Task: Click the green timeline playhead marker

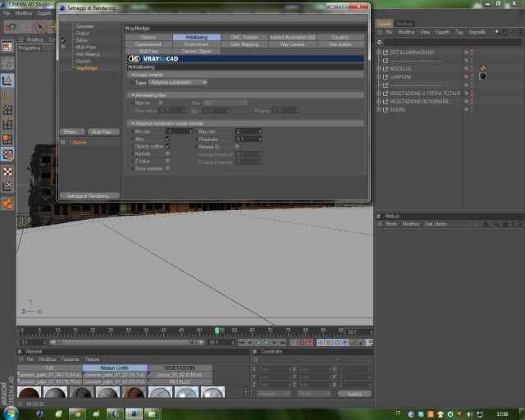Action: point(217,331)
